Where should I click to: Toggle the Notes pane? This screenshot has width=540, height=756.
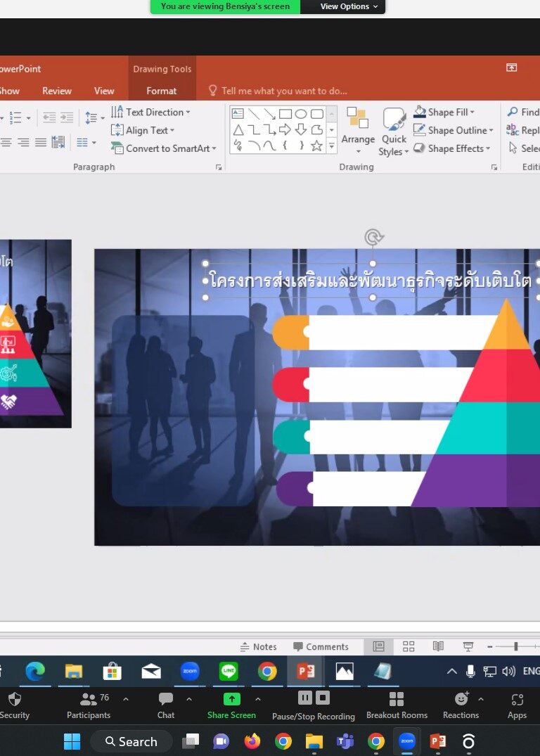pyautogui.click(x=259, y=647)
